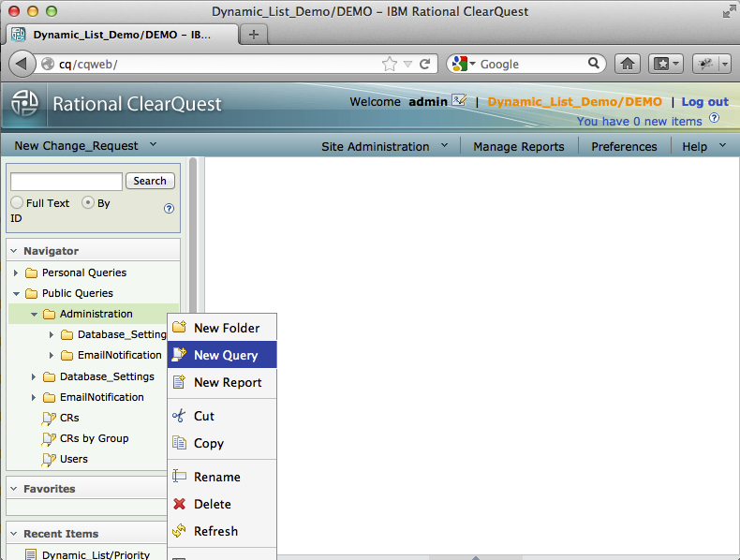Collapse the Navigator panel section
The height and width of the screenshot is (560, 740).
click(x=14, y=251)
